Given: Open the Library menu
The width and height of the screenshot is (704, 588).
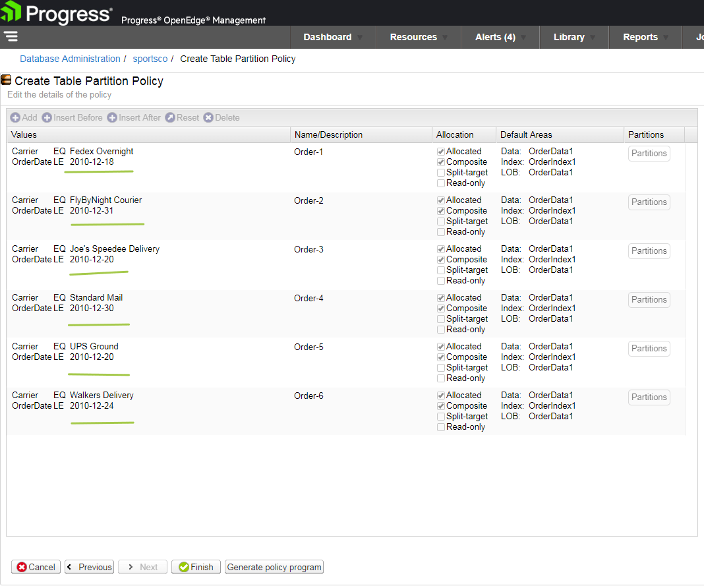Looking at the screenshot, I should (574, 37).
